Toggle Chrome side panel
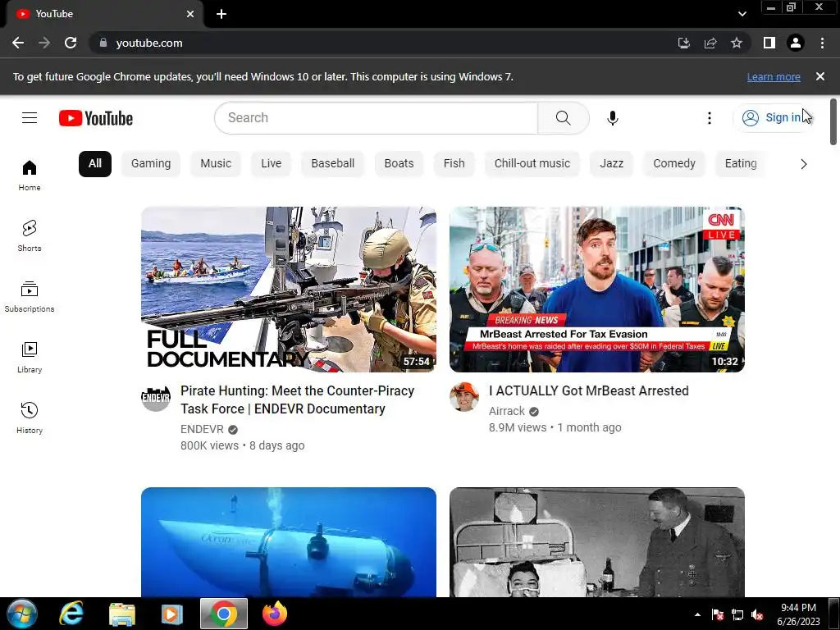This screenshot has height=630, width=840. [x=769, y=43]
